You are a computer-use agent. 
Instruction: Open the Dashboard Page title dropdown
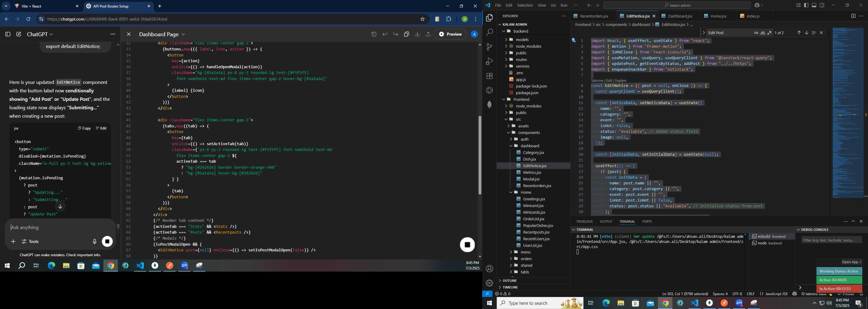[x=162, y=34]
